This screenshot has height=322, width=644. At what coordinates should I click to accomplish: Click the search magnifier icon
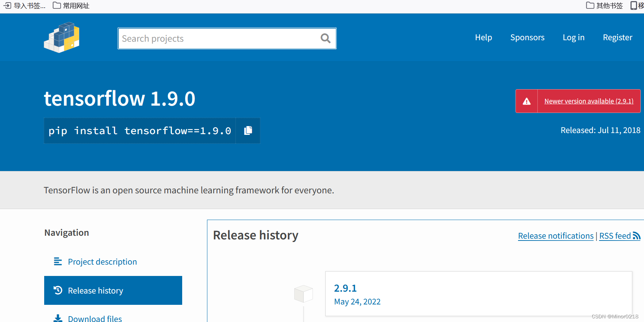point(325,38)
